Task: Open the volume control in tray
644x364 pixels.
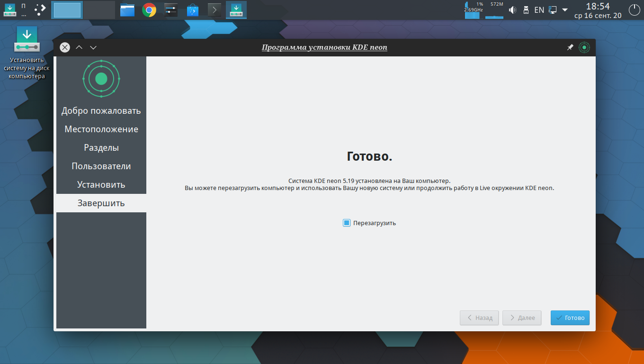Action: tap(512, 9)
